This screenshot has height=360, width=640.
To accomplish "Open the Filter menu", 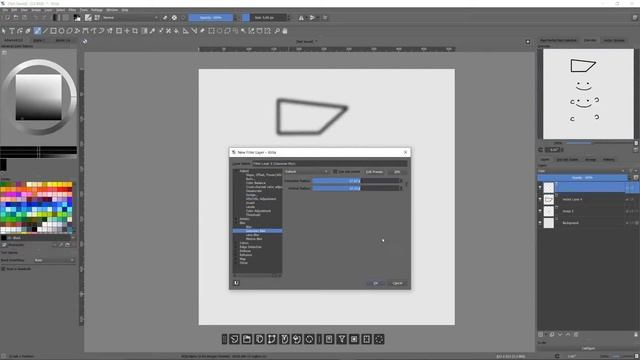I will 72,10.
